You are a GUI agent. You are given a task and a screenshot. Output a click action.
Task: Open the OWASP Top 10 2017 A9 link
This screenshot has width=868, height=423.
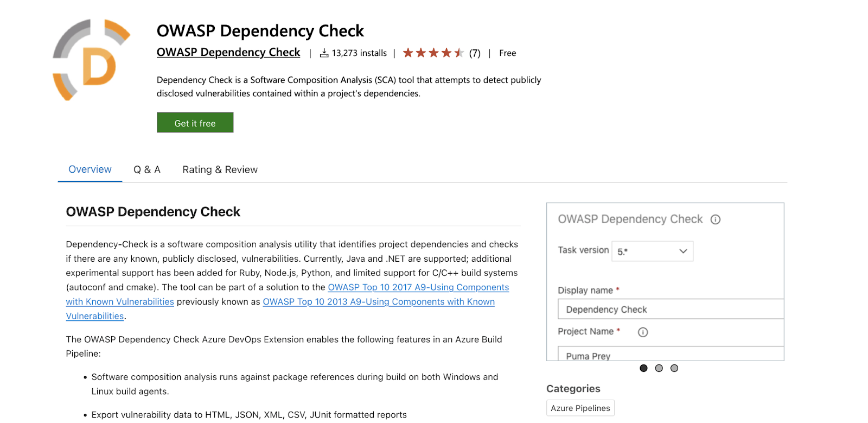coord(418,287)
